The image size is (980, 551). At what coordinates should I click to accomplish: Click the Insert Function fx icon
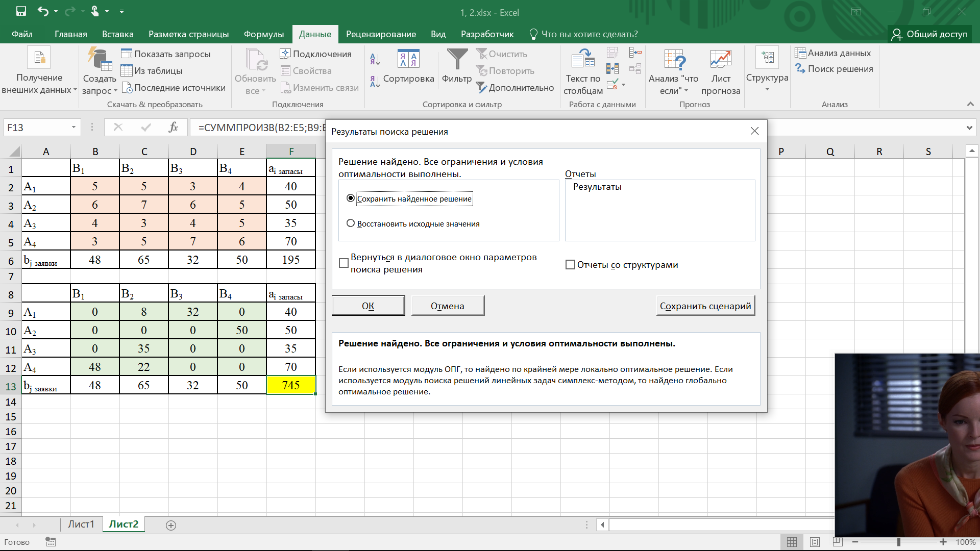[173, 127]
